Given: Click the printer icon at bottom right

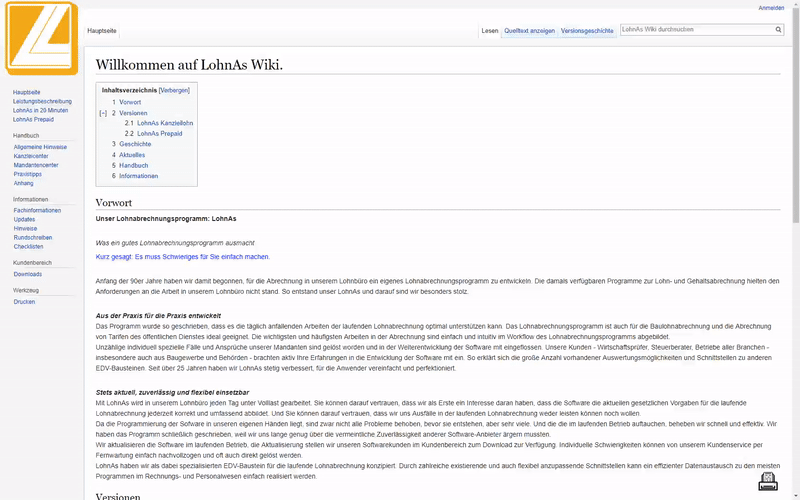Looking at the screenshot, I should pos(768,481).
